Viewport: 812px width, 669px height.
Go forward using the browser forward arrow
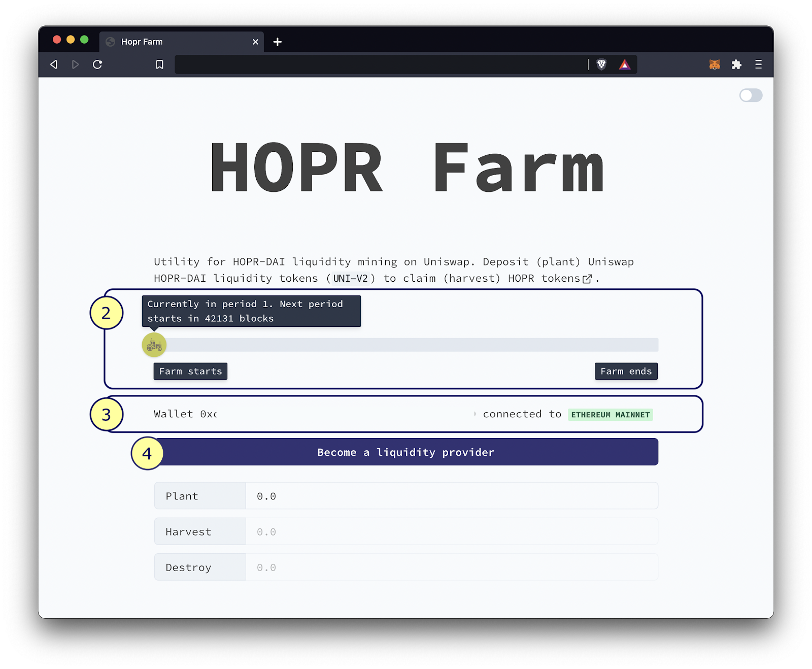(x=75, y=64)
